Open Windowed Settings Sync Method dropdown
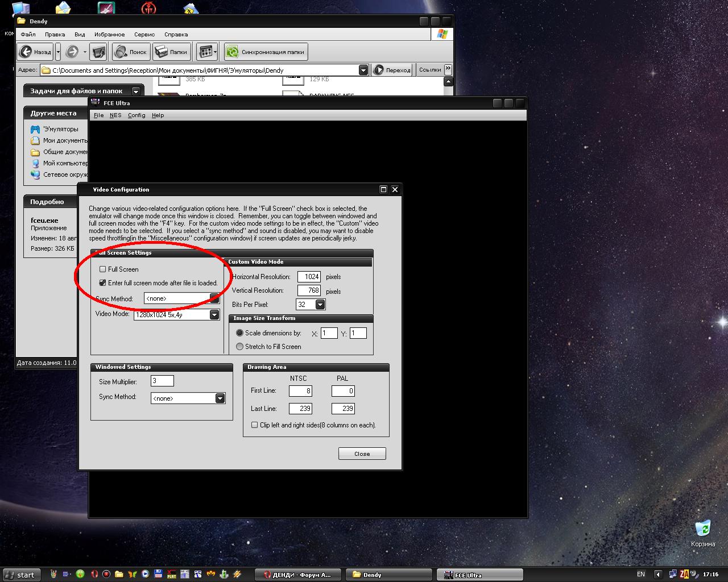This screenshot has height=582, width=728. (220, 398)
